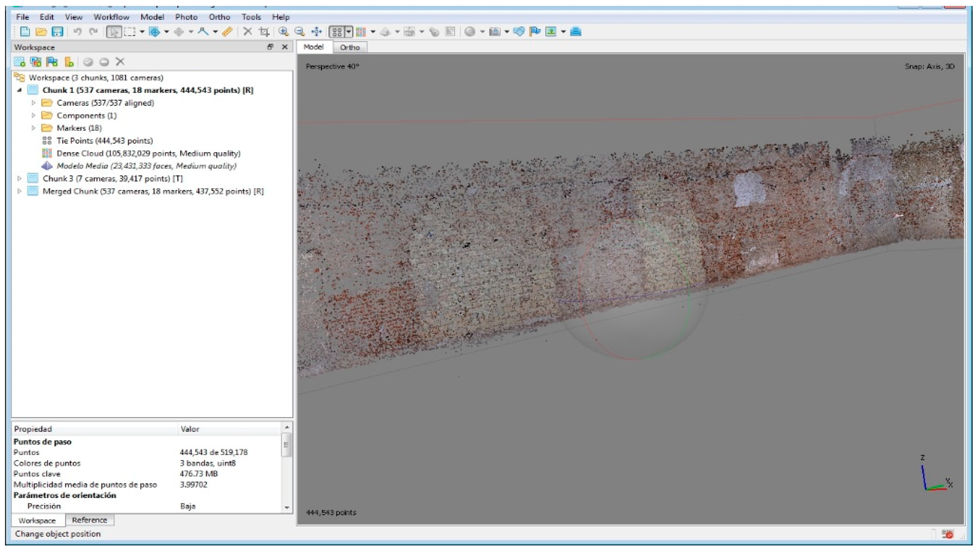Switch to the Reference pane tab

point(90,520)
